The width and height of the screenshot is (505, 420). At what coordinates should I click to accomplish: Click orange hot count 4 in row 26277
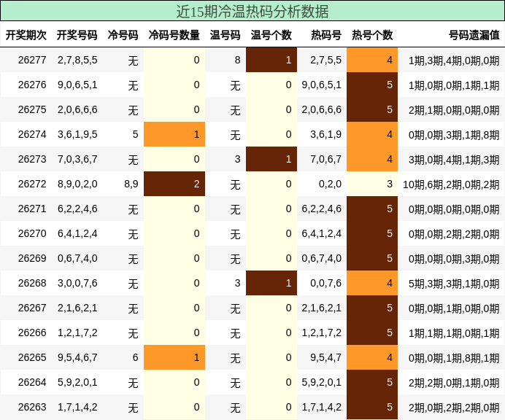click(372, 60)
